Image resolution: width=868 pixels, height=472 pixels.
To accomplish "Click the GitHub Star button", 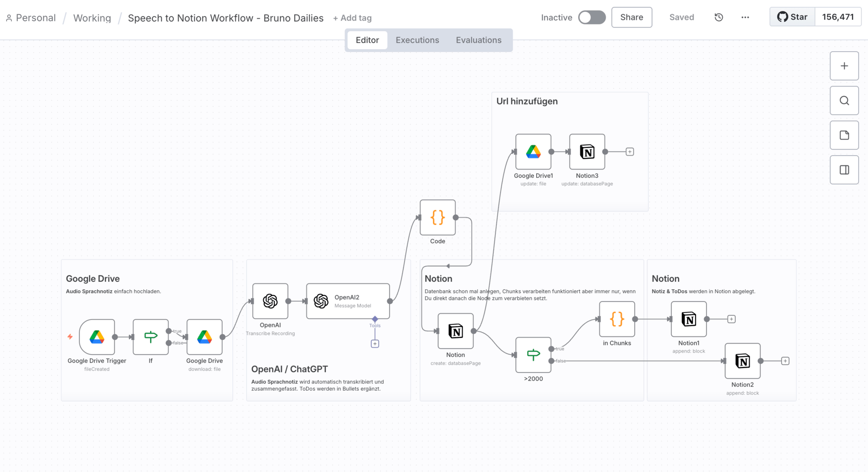I will pos(793,17).
